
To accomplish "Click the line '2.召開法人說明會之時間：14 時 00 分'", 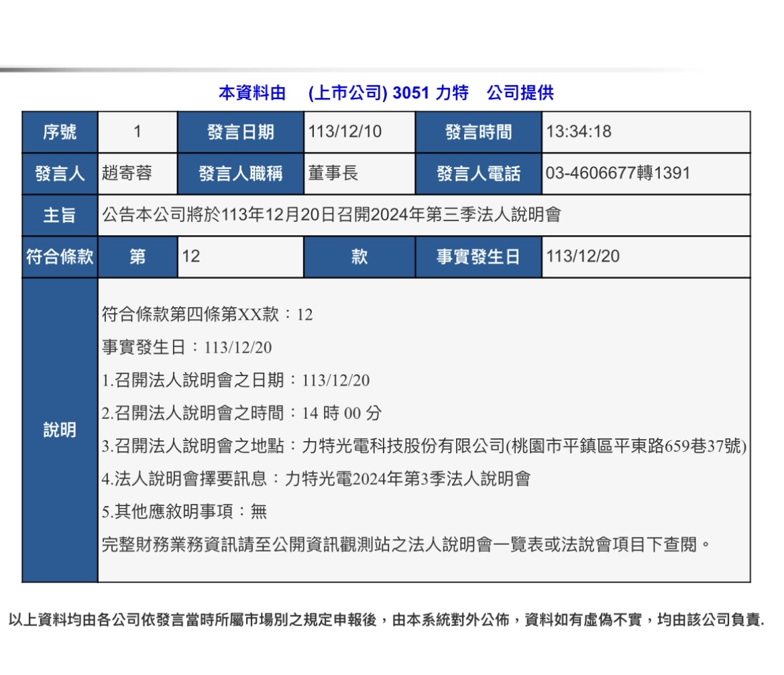I will pos(242,413).
